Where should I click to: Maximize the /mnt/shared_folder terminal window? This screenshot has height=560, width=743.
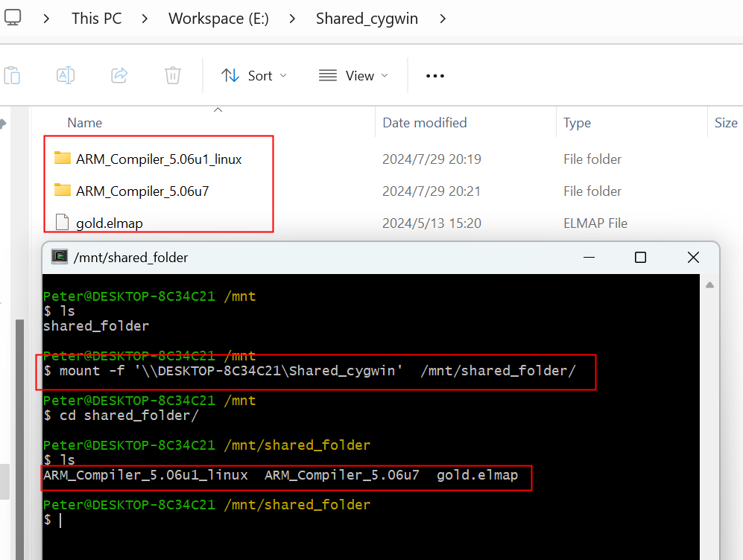640,258
